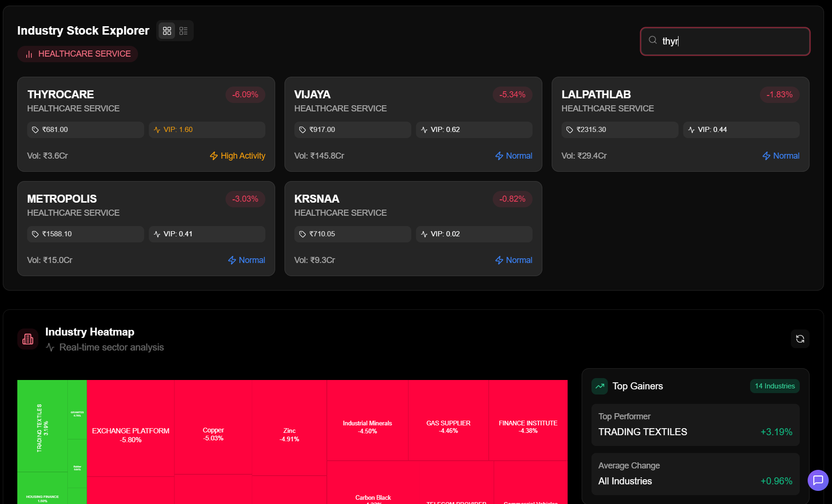The image size is (832, 504).
Task: Click METROPOLIS's -3.03% change badge
Action: coord(245,199)
